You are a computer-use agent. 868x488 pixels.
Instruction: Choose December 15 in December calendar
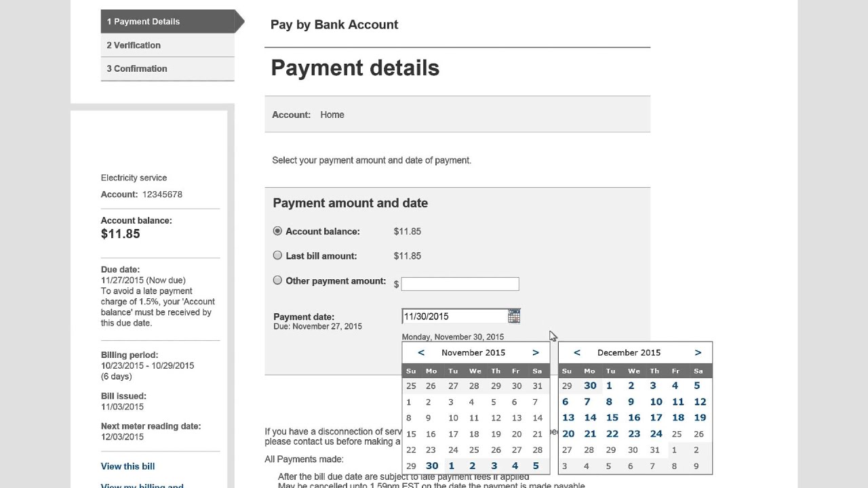[612, 418]
